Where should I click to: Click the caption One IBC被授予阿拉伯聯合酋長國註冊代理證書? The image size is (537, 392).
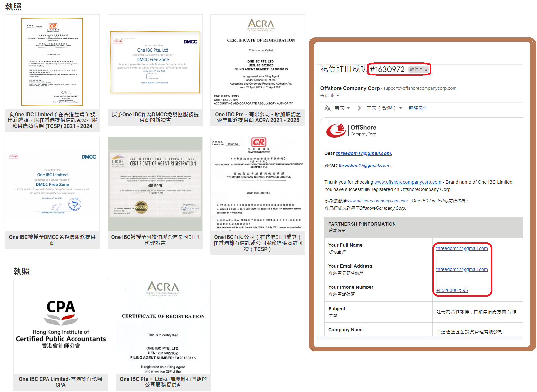coord(155,240)
